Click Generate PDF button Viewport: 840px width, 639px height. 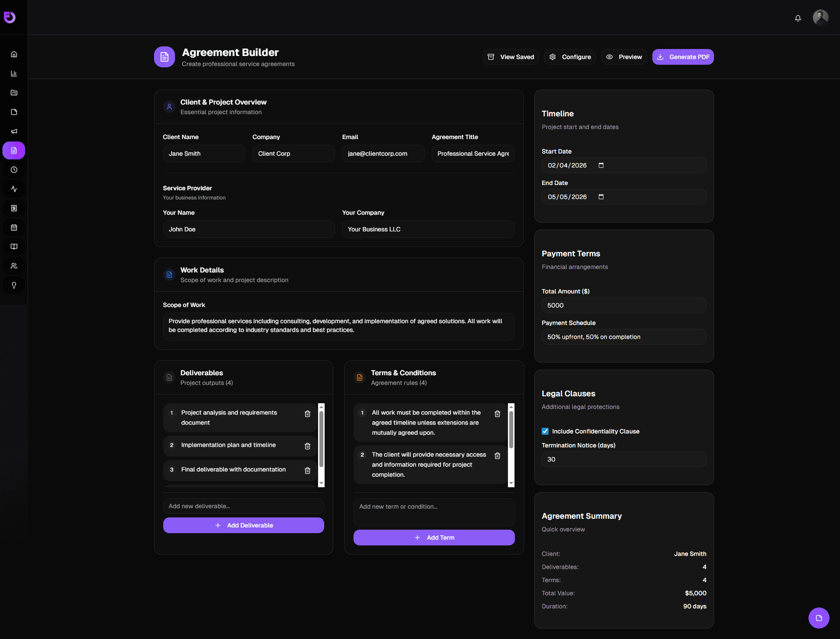(683, 57)
